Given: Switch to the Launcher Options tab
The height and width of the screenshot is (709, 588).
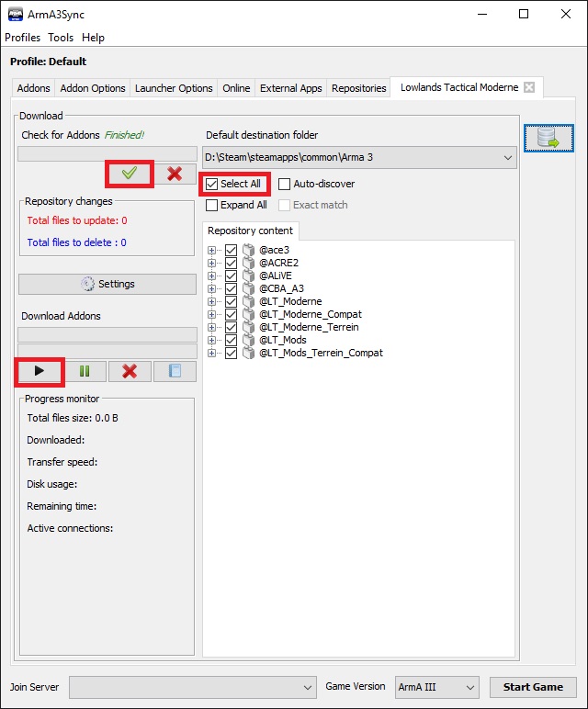Looking at the screenshot, I should tap(174, 88).
